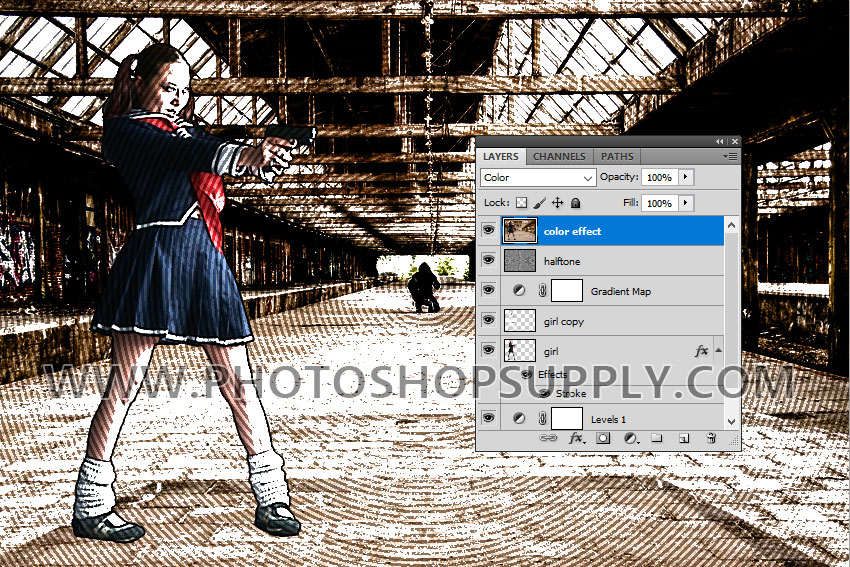Hide the halftone layer
This screenshot has height=567, width=850.
pos(488,260)
